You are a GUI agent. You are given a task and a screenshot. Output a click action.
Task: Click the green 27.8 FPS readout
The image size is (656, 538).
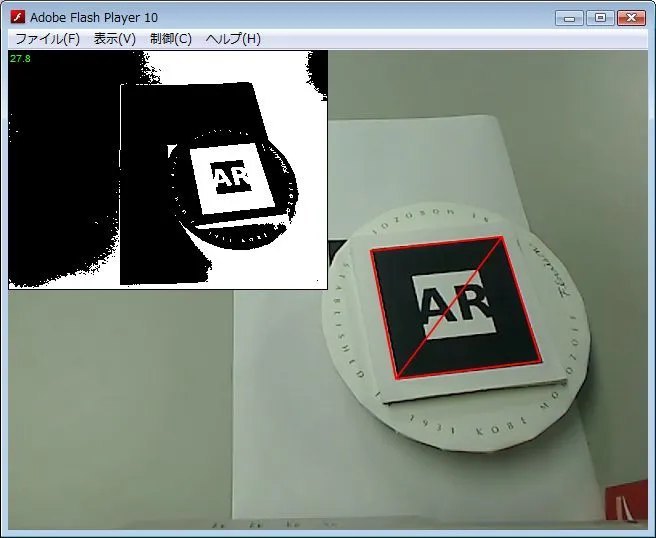tap(20, 59)
